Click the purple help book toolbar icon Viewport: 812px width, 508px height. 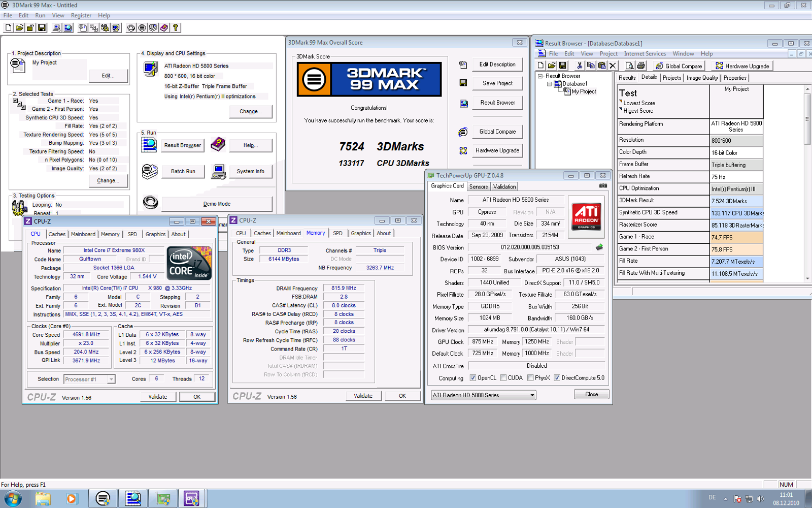point(164,28)
